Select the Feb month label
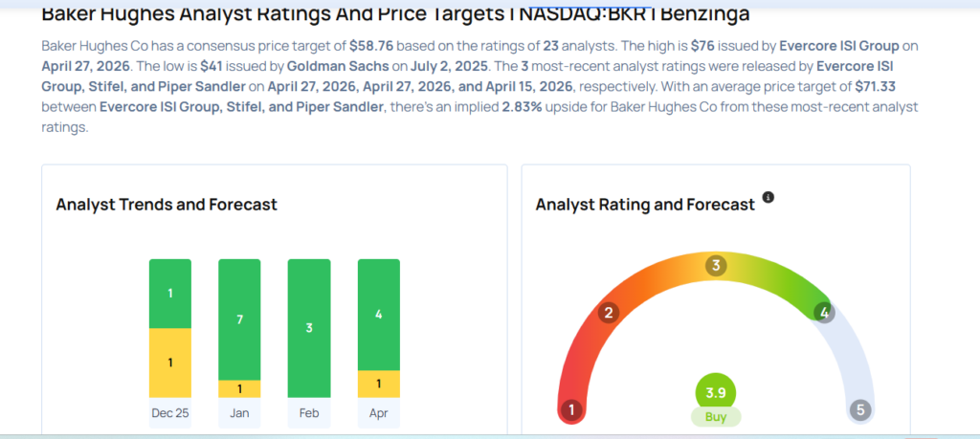 click(309, 413)
